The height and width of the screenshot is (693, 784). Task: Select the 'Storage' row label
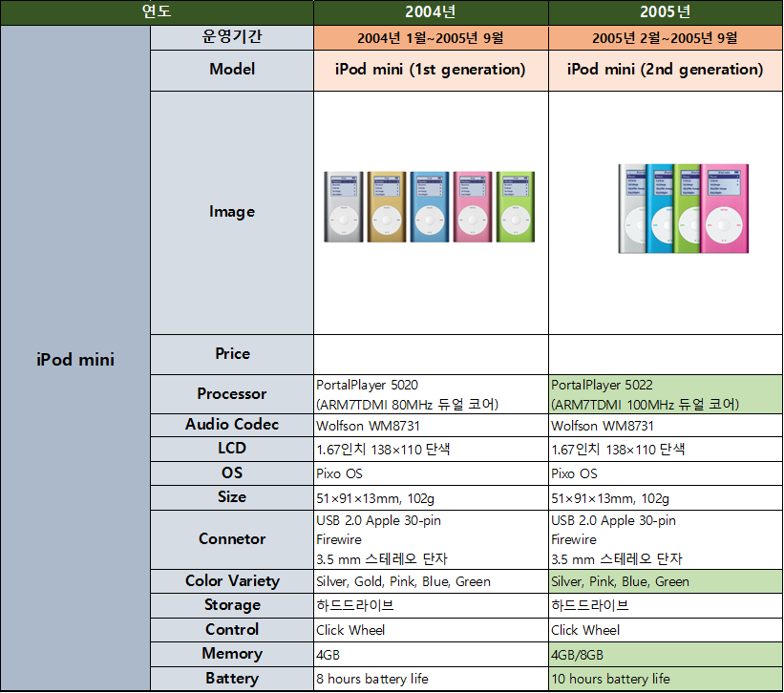point(232,605)
